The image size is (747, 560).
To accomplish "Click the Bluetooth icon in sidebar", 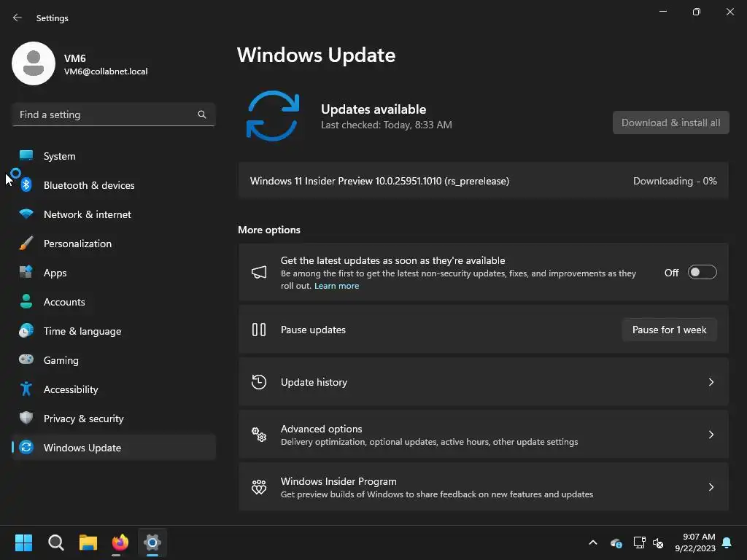I will [26, 184].
